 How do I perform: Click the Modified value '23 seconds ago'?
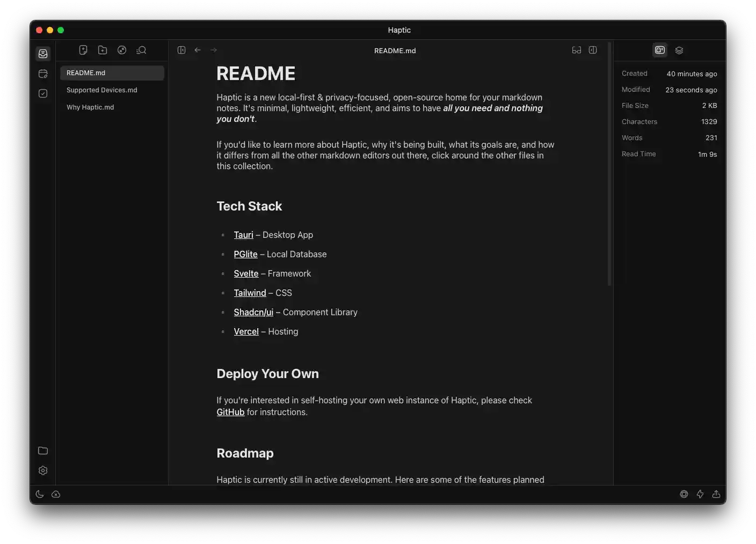pyautogui.click(x=691, y=90)
